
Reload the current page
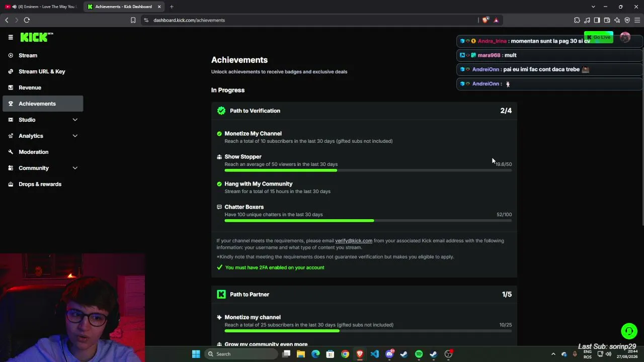(x=27, y=20)
